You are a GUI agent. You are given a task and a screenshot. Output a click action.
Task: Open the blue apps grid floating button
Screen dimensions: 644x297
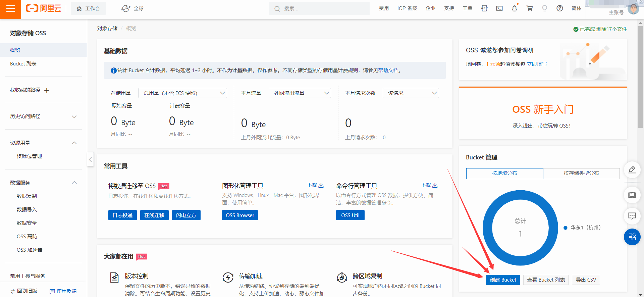pos(632,237)
